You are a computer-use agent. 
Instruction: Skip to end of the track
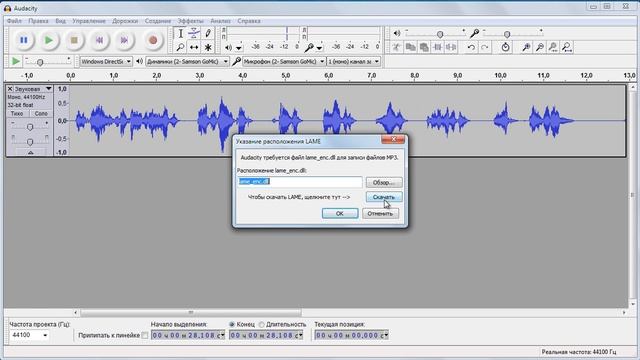pos(124,40)
